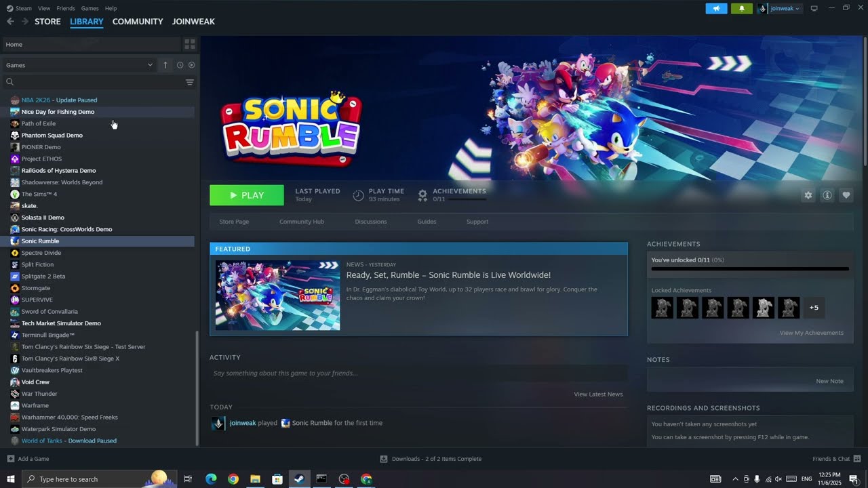Image resolution: width=868 pixels, height=488 pixels.
Task: Click the library search magnifier icon
Action: (9, 82)
